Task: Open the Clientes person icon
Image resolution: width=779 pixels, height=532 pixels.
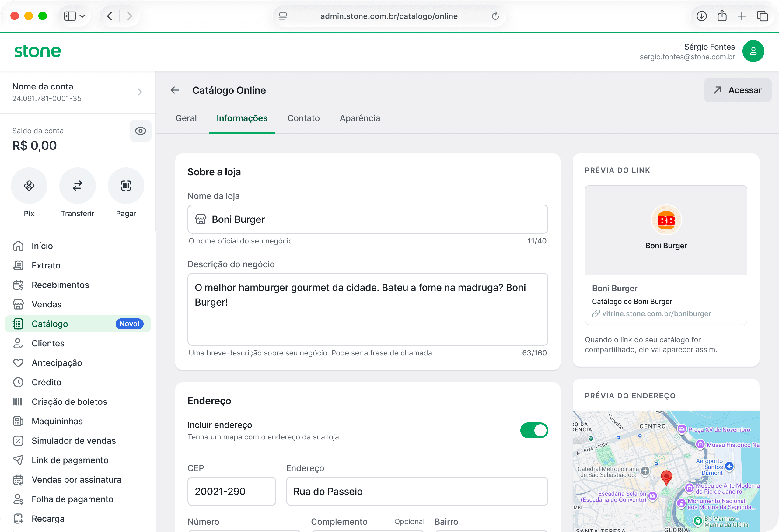Action: point(18,343)
